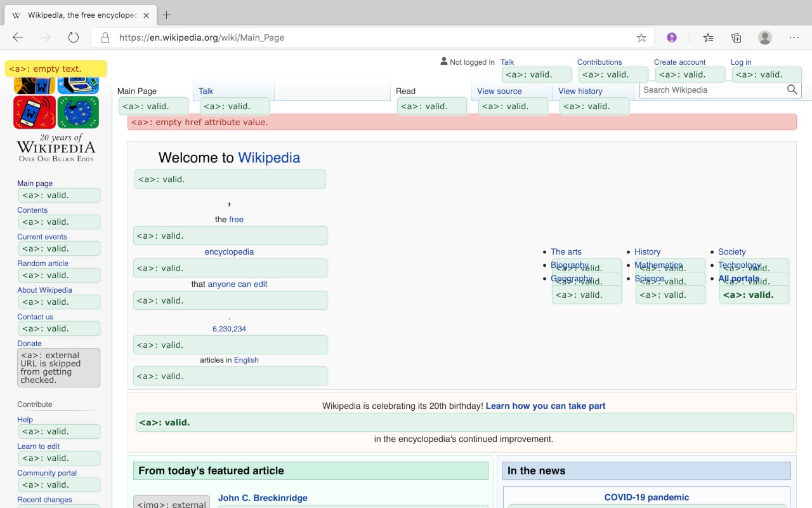This screenshot has height=508, width=812.
Task: Open the English link after 'articles in'
Action: tap(246, 360)
